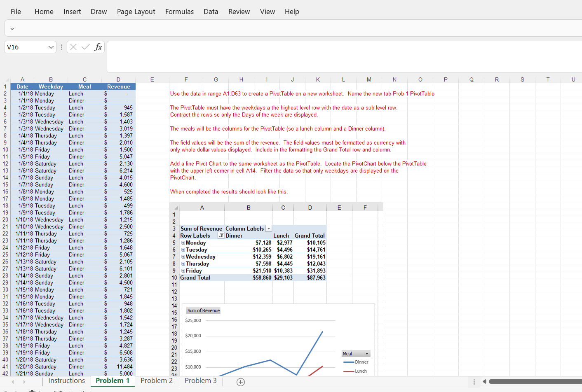Switch to the Data ribbon tab

click(x=211, y=12)
